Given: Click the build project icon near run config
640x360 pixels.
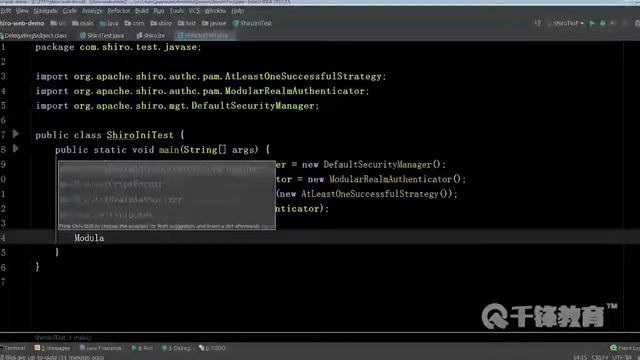Looking at the screenshot, I should [538, 23].
